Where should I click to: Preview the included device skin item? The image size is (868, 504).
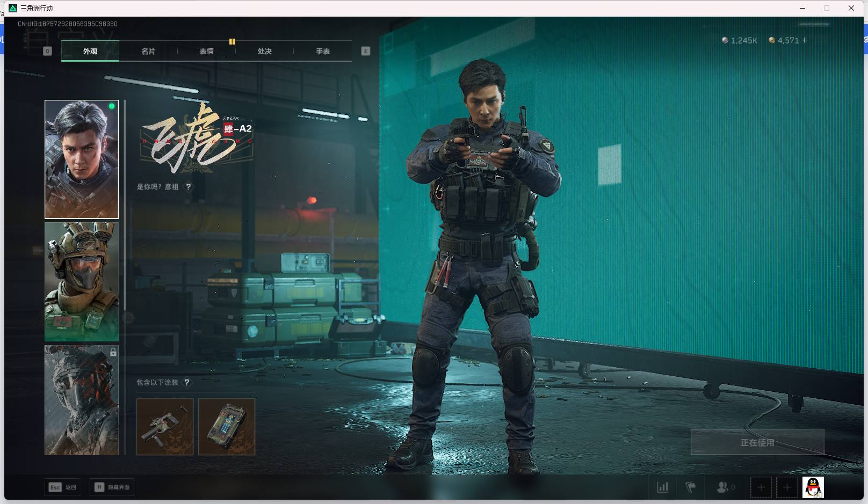point(227,427)
